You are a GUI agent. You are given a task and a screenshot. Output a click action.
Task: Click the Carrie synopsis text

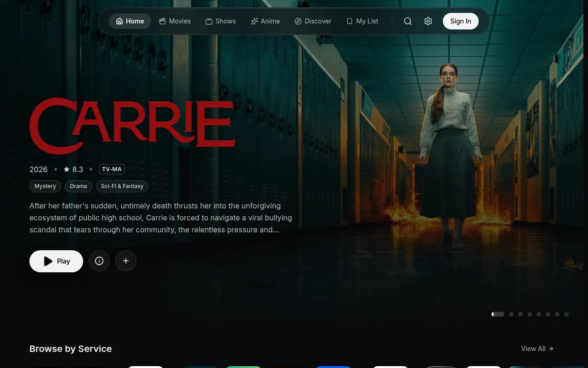(161, 218)
